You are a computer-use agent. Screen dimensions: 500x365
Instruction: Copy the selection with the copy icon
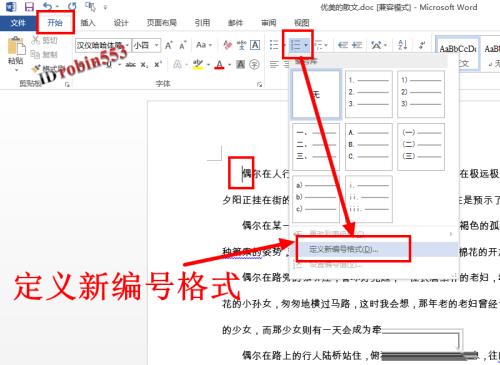point(35,54)
